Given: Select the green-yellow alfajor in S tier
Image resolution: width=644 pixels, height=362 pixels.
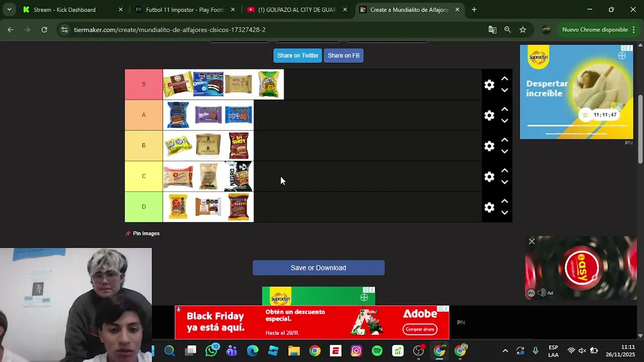Looking at the screenshot, I should coord(269,84).
